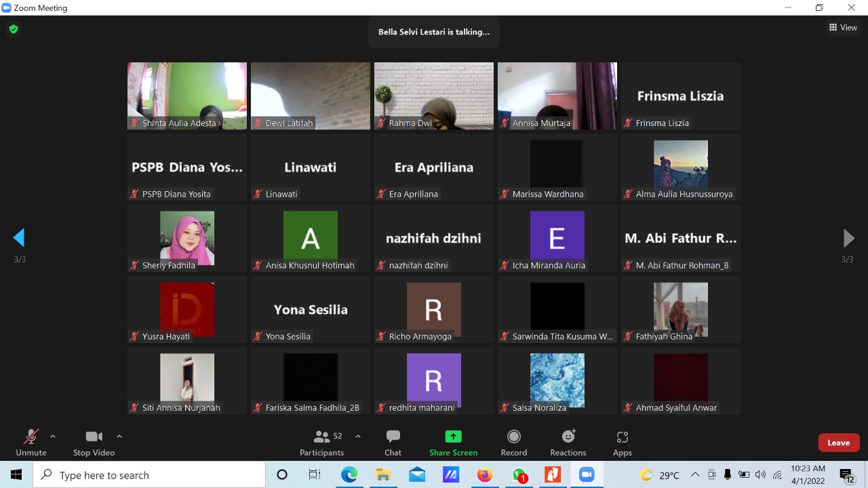Open the Participants panel
The width and height of the screenshot is (868, 488).
[321, 442]
